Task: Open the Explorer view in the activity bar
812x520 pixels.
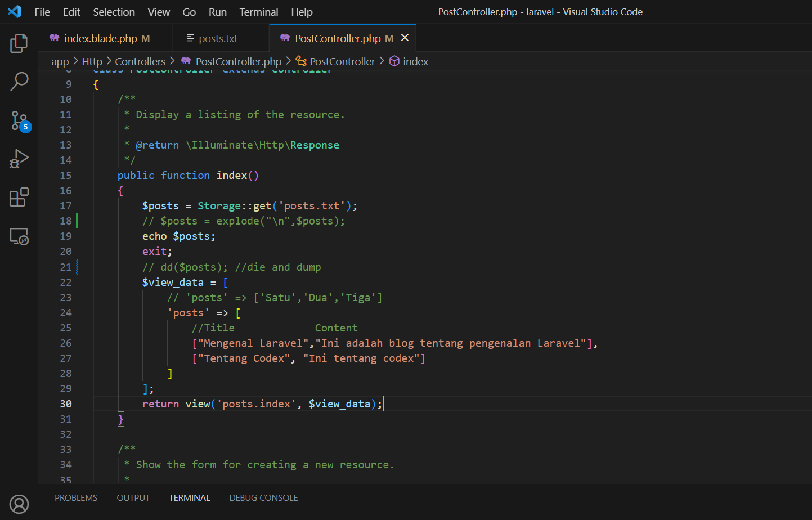Action: pos(19,43)
